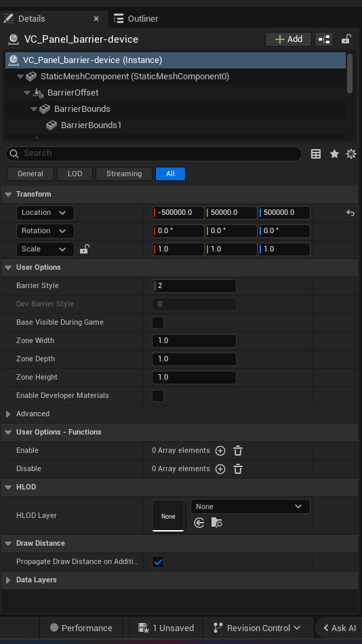Collapse the User Options - Functions section
The image size is (362, 644).
click(8, 432)
